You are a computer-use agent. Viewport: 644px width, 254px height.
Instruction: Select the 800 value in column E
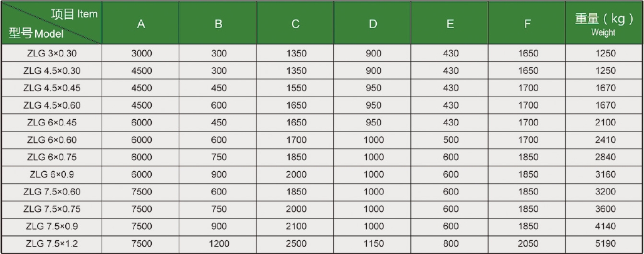pyautogui.click(x=451, y=244)
